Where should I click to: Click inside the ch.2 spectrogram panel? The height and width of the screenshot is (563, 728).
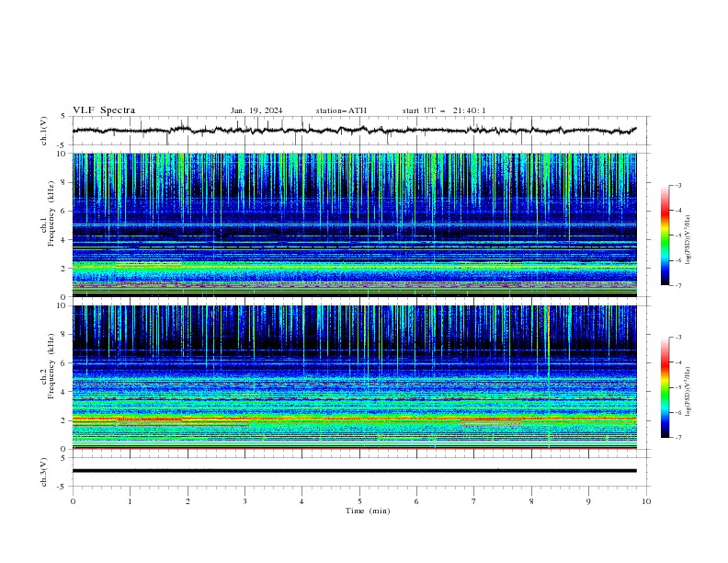coord(354,377)
